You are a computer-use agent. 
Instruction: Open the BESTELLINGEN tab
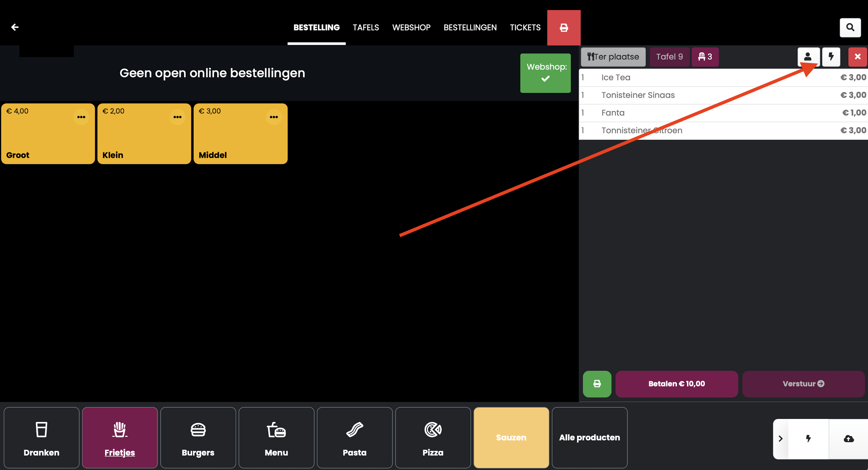tap(470, 28)
